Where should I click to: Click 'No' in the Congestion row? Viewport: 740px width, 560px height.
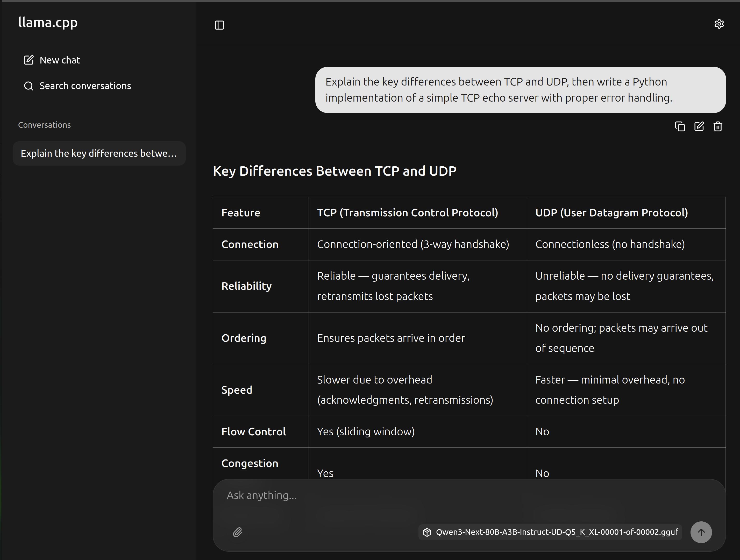point(542,473)
